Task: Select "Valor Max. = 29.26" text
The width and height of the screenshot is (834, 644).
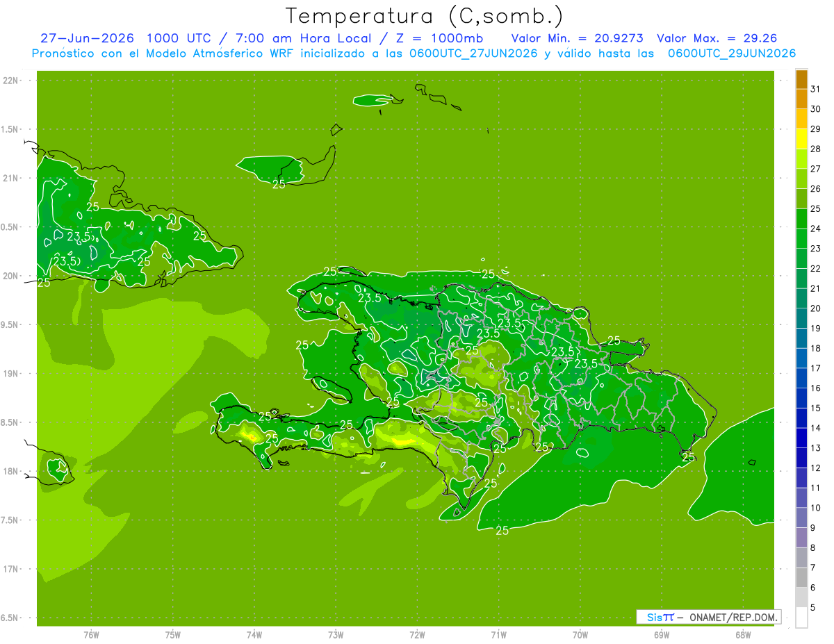Action: (x=717, y=38)
